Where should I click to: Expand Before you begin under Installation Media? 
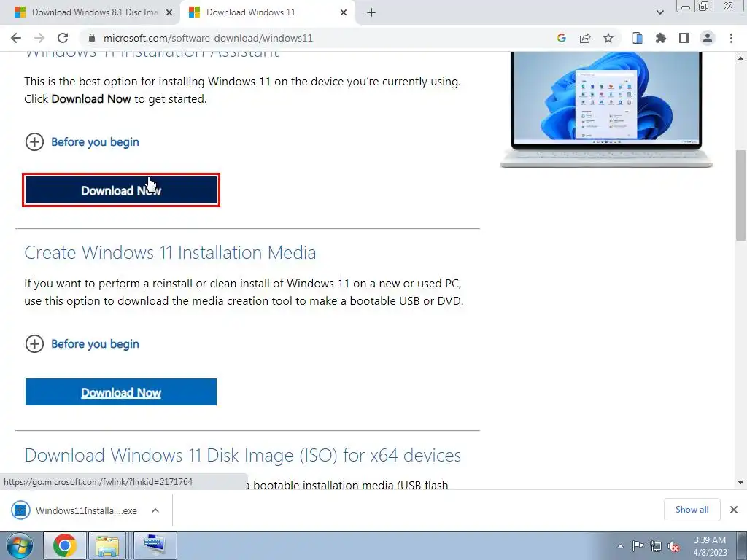82,344
